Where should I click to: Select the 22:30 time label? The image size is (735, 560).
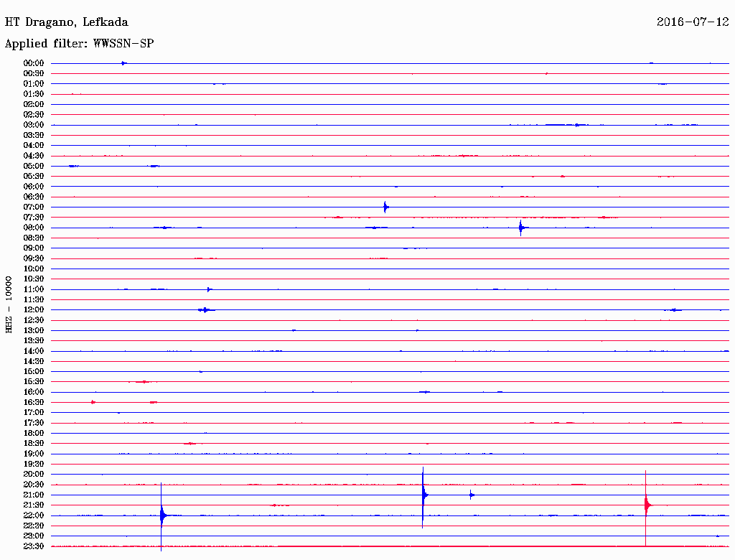tap(34, 526)
